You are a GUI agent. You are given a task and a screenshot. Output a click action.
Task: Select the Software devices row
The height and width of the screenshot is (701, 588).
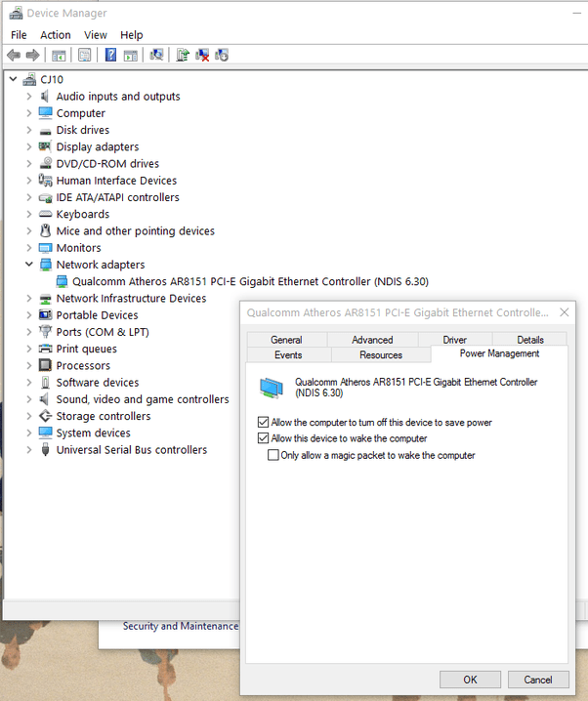tap(98, 383)
